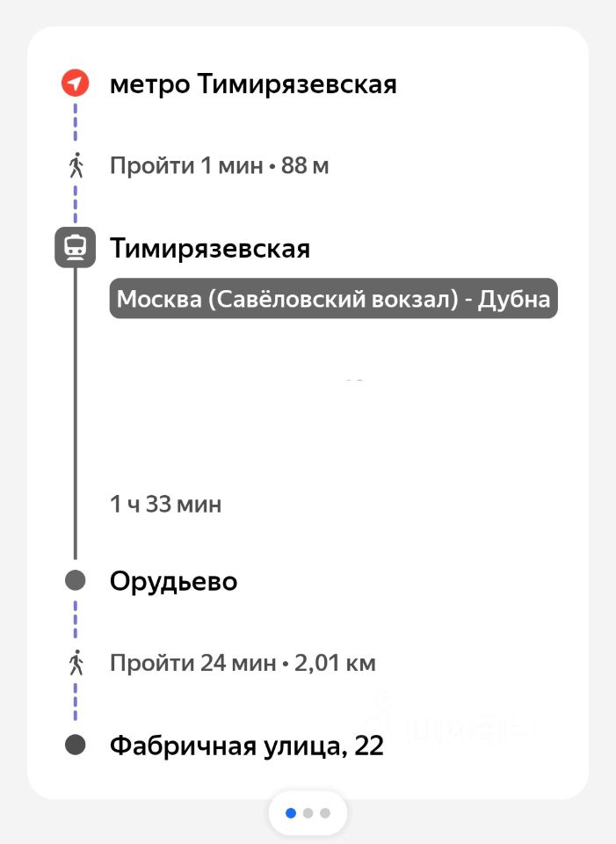Select the Фабричная улица destination circle marker

[x=76, y=745]
